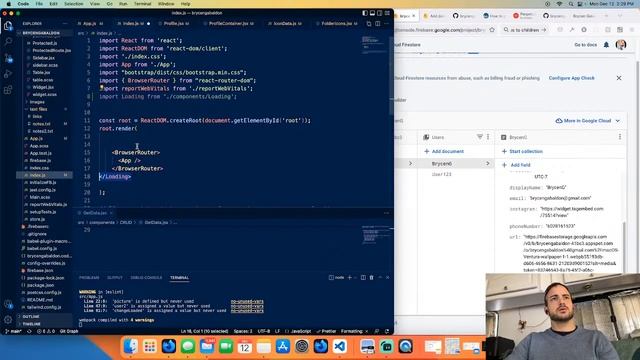Click the split editor icon in VS Code
Screen dimensions: 640x360
point(378,24)
